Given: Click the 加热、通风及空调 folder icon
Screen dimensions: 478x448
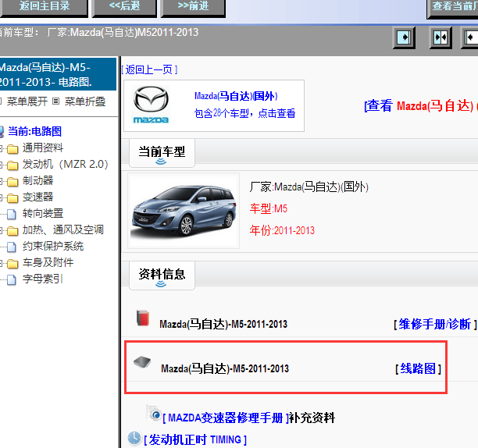Looking at the screenshot, I should [12, 231].
